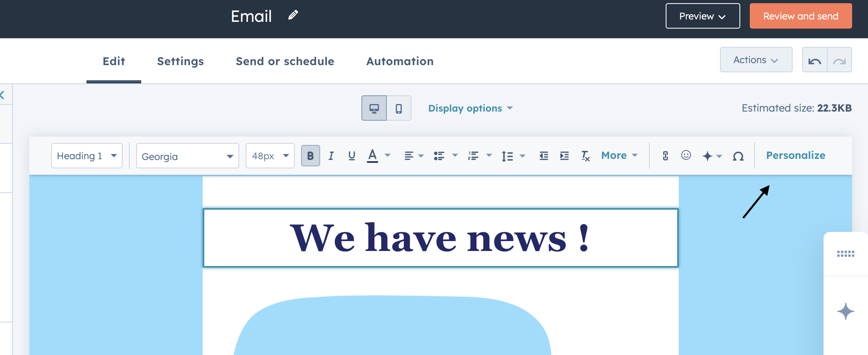Click the Estimated size 22.3KB text

(797, 108)
